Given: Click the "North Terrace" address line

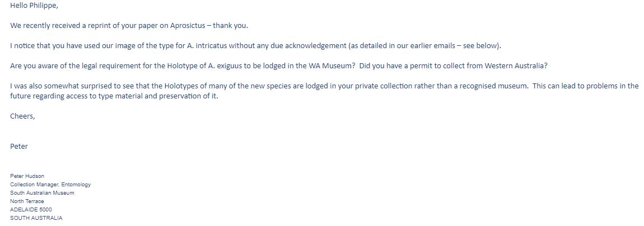Looking at the screenshot, I should (27, 201).
